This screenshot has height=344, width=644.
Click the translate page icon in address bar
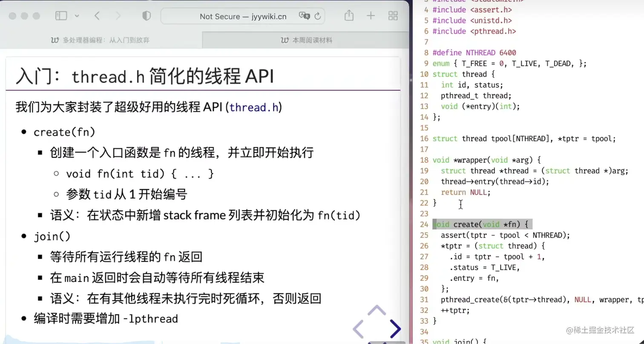(x=305, y=16)
